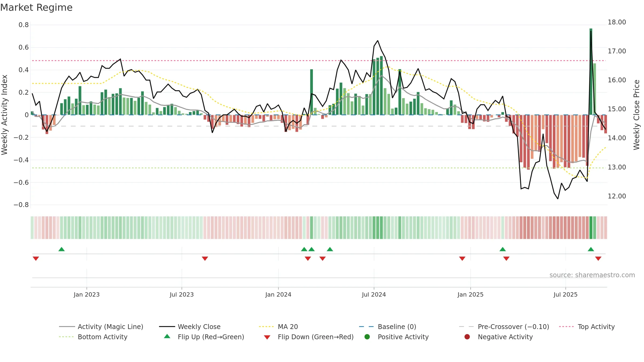Click the −0.4 activity axis tick
The image size is (644, 362).
coord(21,160)
